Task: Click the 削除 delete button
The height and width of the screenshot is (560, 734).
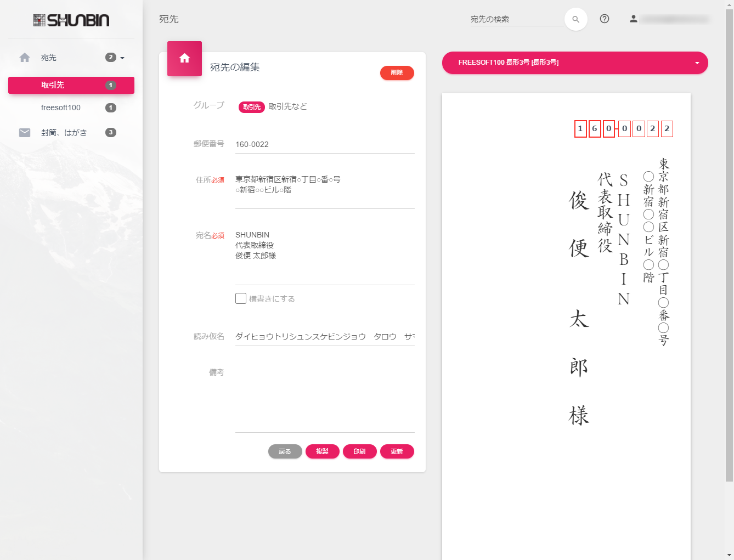Action: [397, 72]
